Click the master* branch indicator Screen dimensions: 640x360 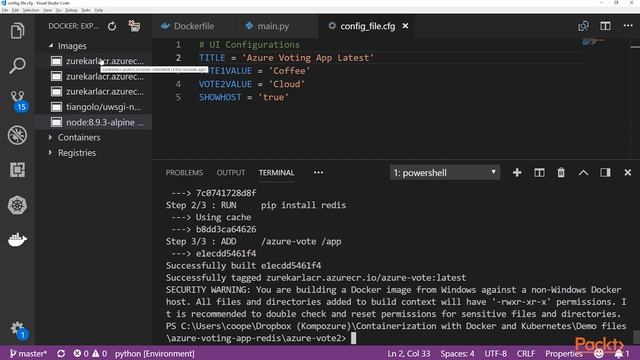coord(28,353)
